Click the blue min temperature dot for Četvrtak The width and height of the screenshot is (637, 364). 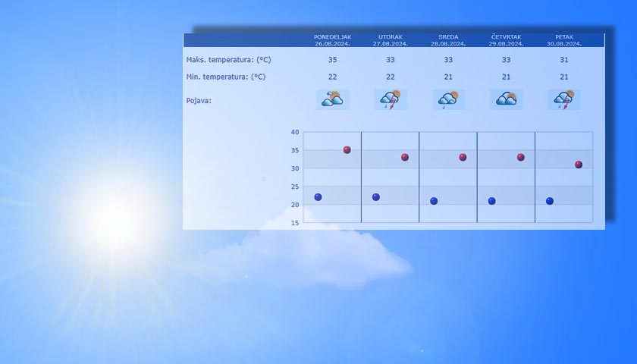(x=492, y=201)
